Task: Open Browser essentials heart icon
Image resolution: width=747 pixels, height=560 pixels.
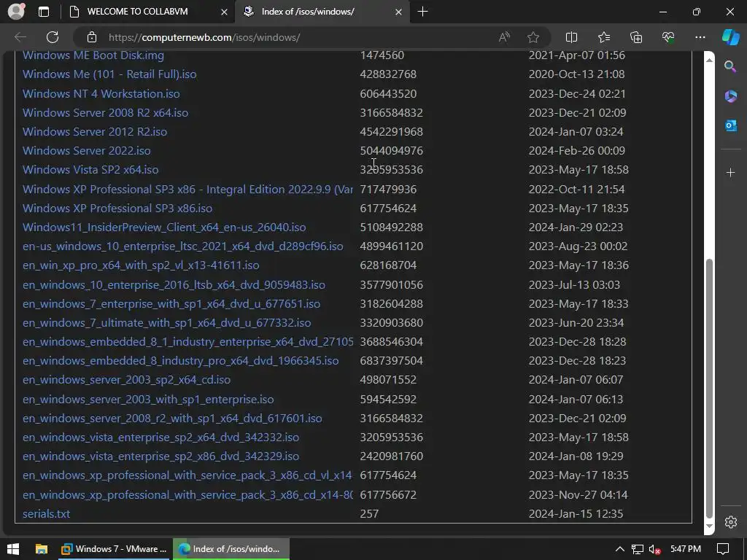Action: pyautogui.click(x=668, y=37)
